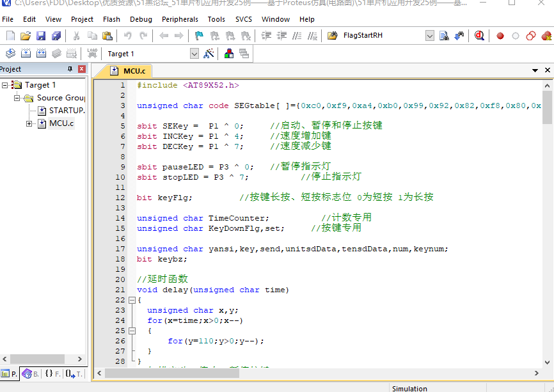Open the Find in Files icon
Screen dimensions: 554x392
[x=332, y=36]
